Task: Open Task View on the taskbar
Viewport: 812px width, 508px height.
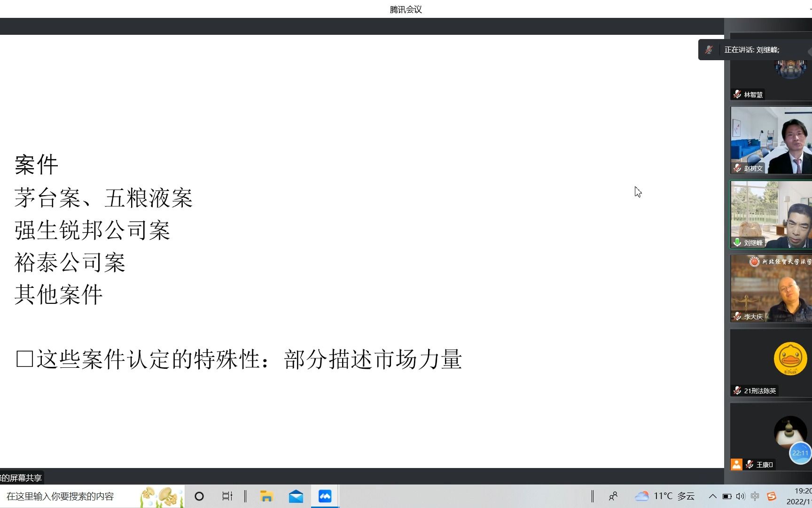Action: pos(227,496)
